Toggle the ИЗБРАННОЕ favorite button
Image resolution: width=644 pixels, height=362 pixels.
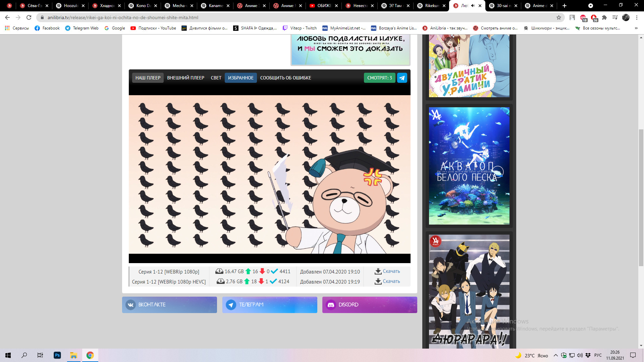click(240, 78)
